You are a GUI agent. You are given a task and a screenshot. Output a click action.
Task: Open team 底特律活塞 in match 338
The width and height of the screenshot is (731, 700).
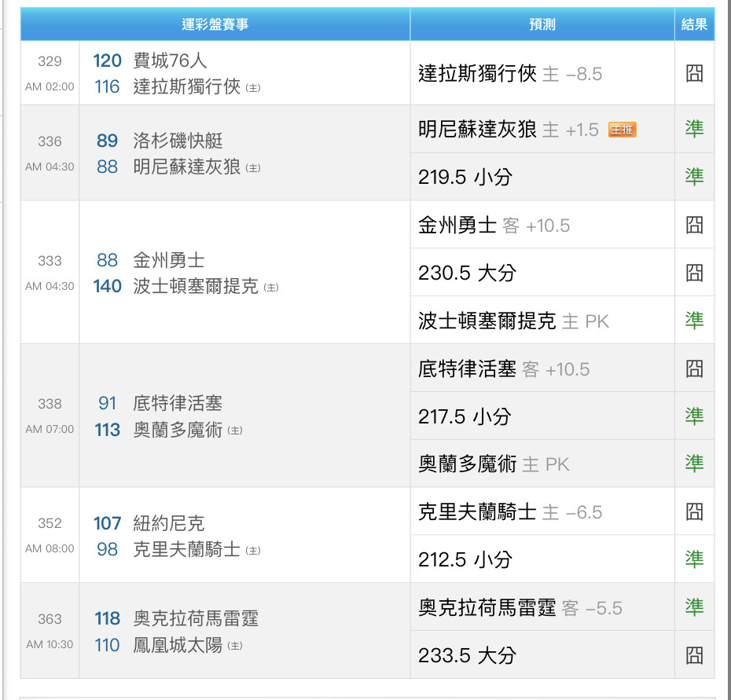178,403
